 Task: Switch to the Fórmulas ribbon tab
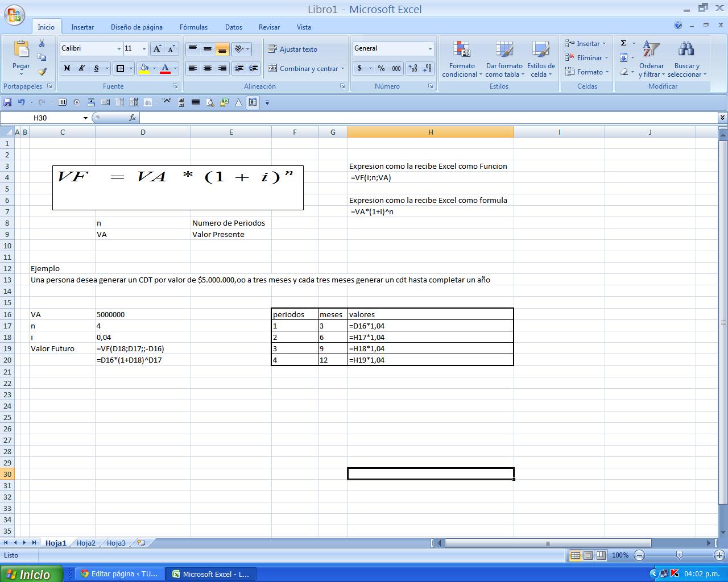pos(193,27)
